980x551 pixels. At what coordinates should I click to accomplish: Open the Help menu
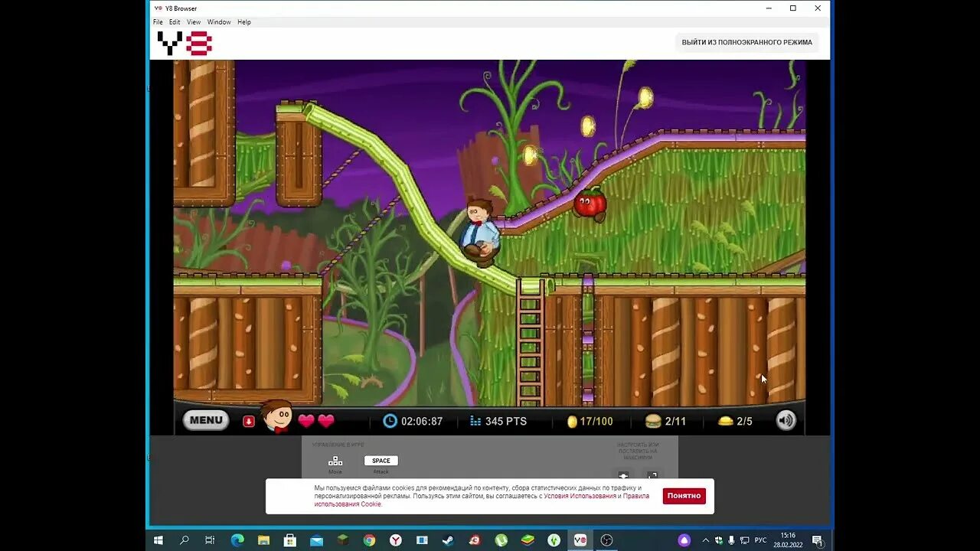pyautogui.click(x=244, y=22)
